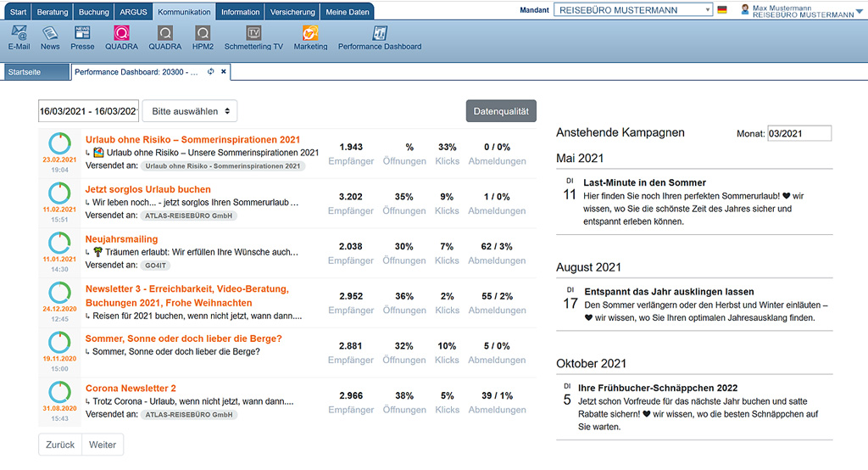The image size is (868, 470).
Task: Switch to the Information menu tab
Action: 240,12
